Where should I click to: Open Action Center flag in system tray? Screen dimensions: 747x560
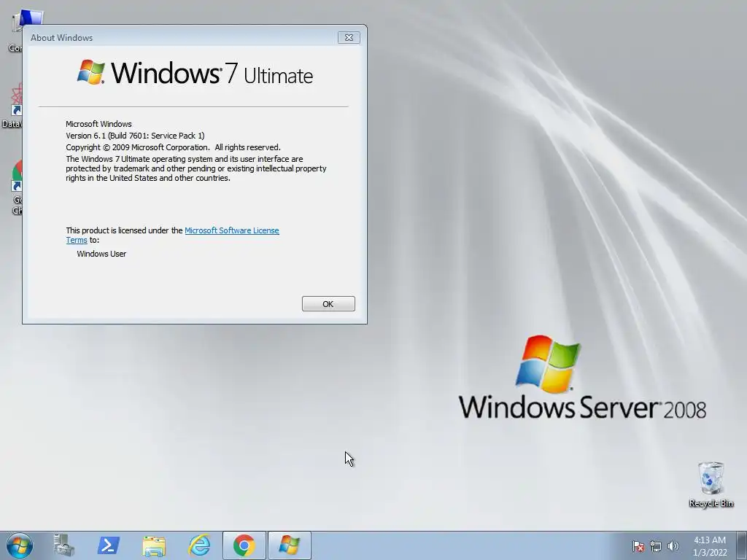638,546
